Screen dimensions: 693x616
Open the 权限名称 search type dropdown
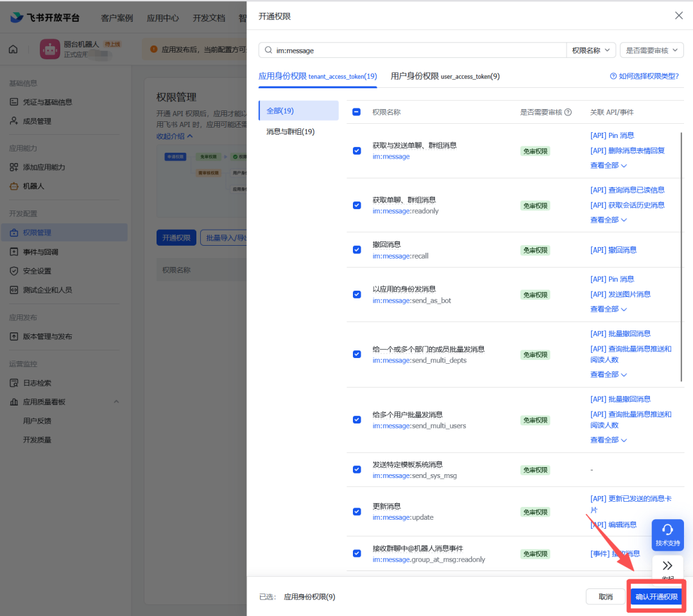point(591,51)
